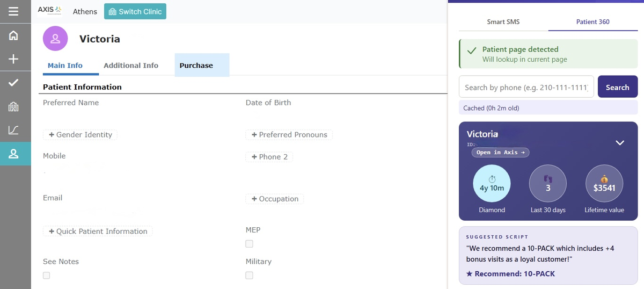
Task: Click the Victoria patient name heading
Action: 100,39
